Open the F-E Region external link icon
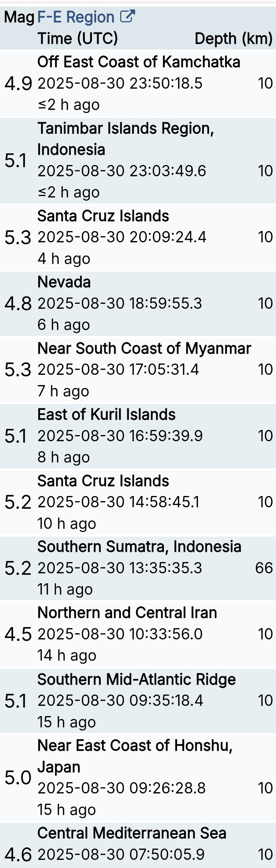Viewport: 276px width, 868px height. 128,16
